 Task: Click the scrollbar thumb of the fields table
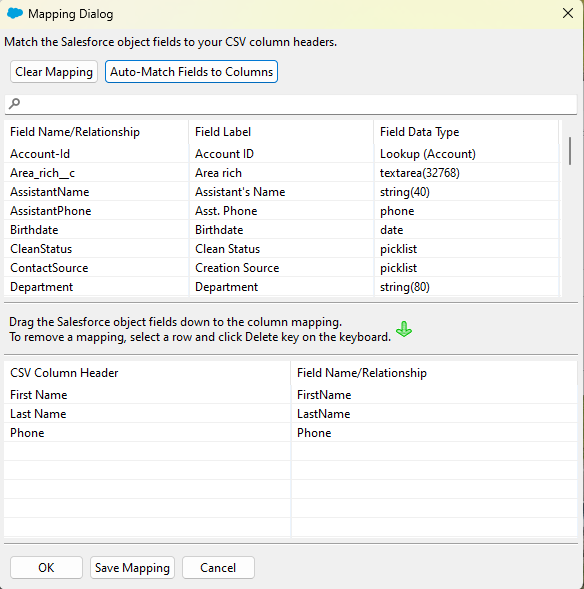pyautogui.click(x=570, y=151)
